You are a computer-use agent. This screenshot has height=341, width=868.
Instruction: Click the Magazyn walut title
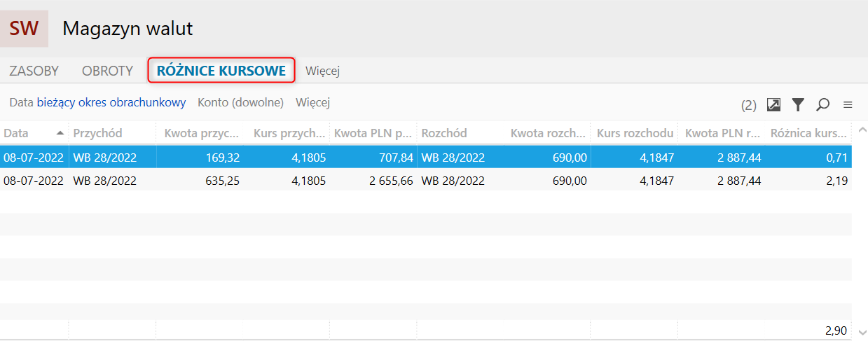[x=128, y=29]
